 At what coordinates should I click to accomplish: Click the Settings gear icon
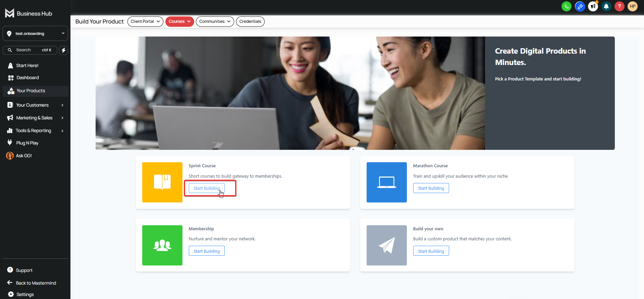coord(11,294)
